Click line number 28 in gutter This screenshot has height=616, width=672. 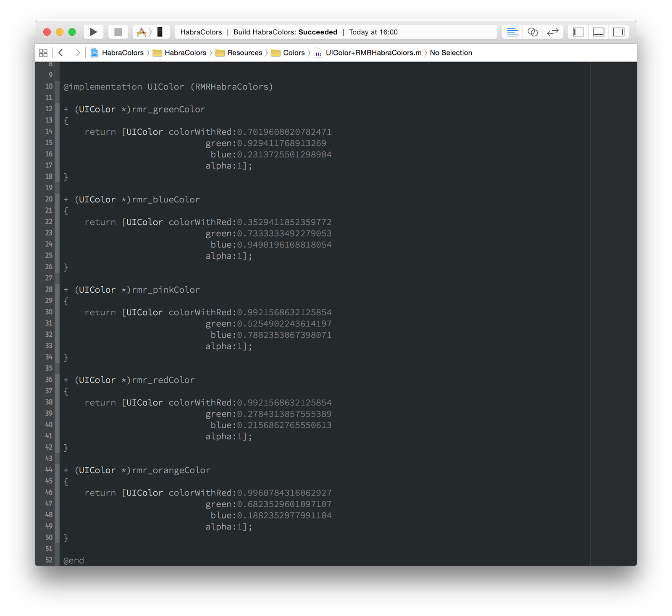point(49,289)
